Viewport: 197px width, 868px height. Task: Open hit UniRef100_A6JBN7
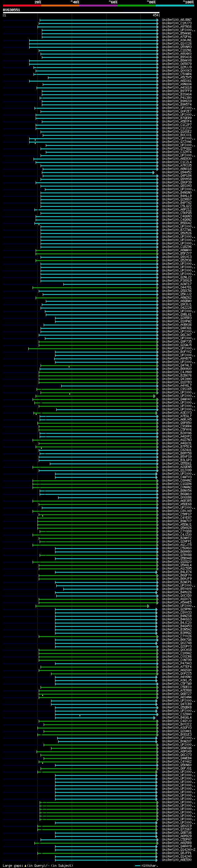click(177, 20)
